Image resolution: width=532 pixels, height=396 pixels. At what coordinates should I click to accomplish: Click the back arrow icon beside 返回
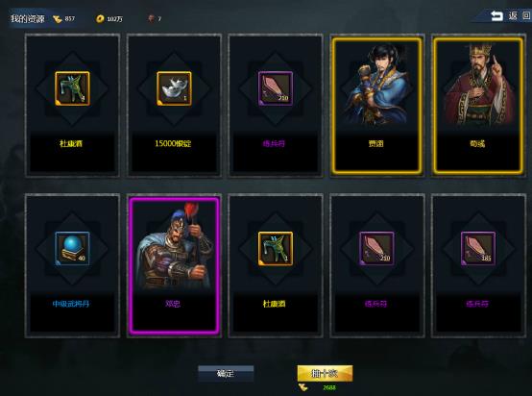pyautogui.click(x=496, y=16)
